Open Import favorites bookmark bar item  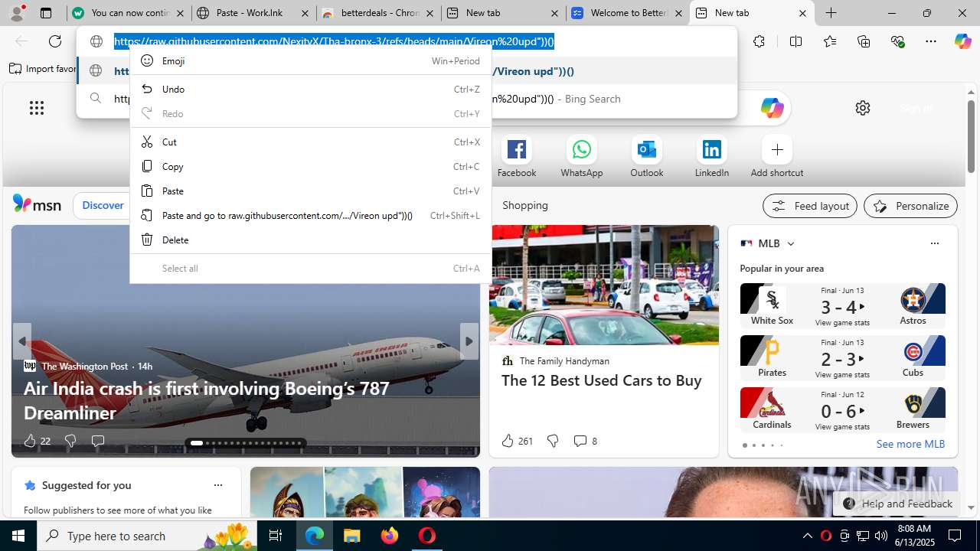pyautogui.click(x=43, y=69)
